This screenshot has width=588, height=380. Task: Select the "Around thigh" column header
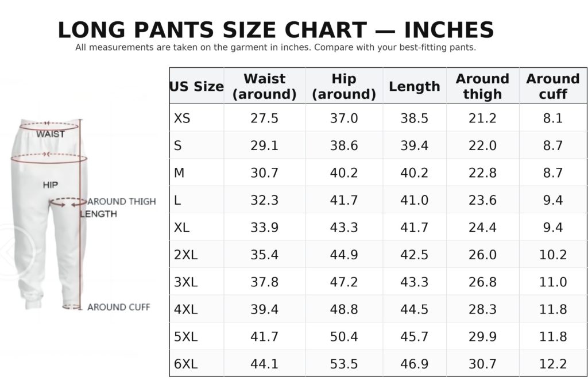coord(482,86)
